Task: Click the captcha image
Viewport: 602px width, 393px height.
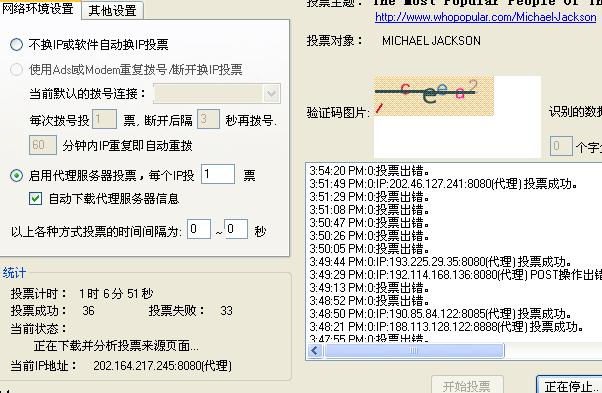Action: point(434,96)
